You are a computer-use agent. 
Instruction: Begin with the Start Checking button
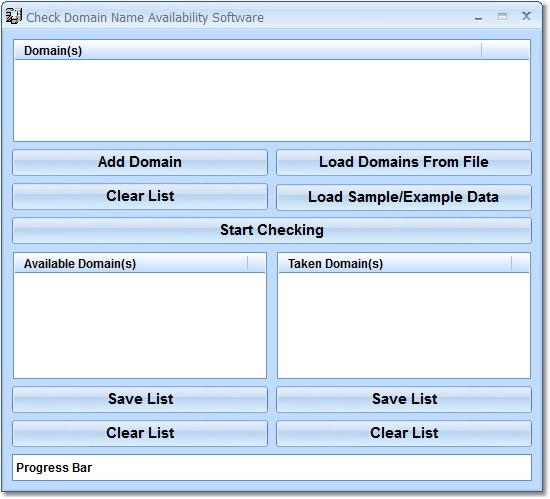[272, 230]
